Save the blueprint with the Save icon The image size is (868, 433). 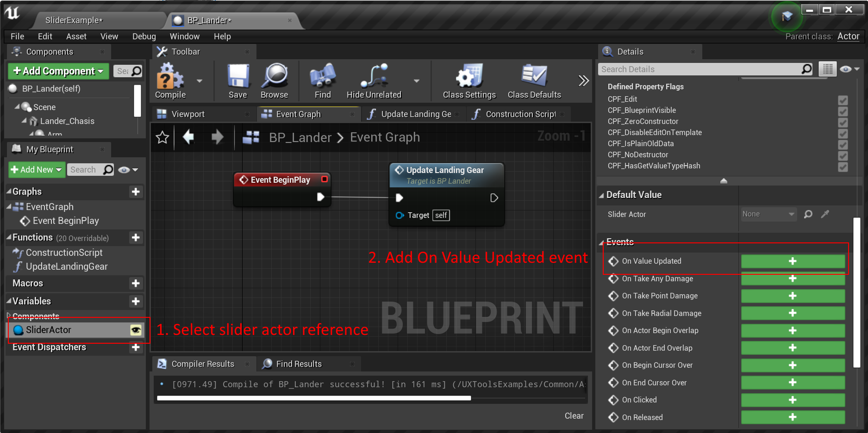pos(238,77)
